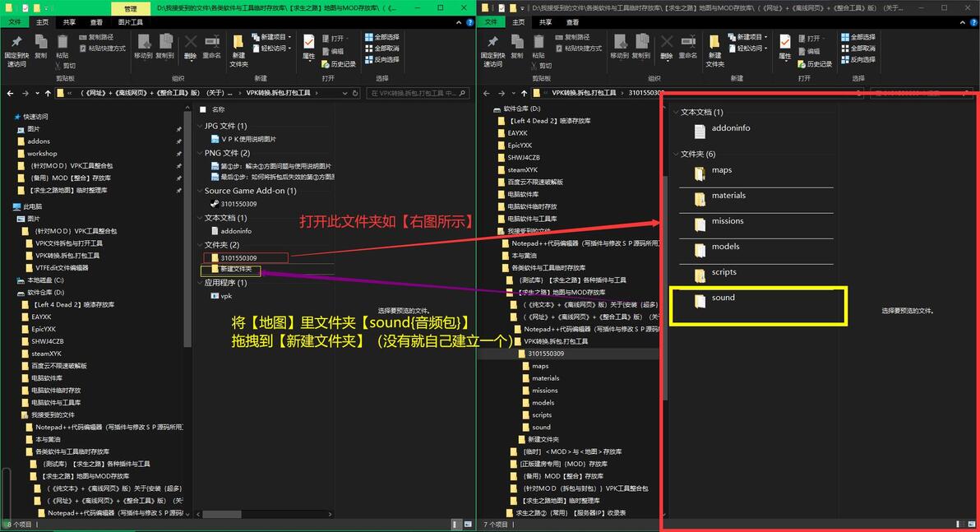Switch to 查看 tab in right window
The width and height of the screenshot is (980, 532).
[x=572, y=22]
